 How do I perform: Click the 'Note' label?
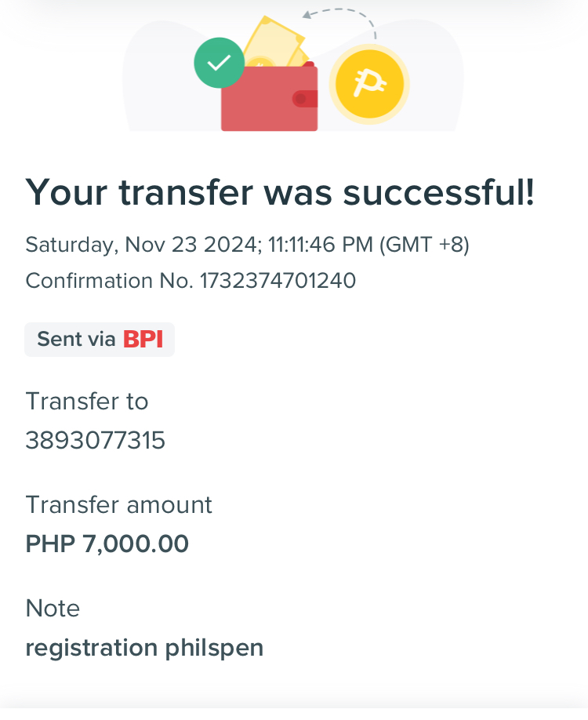click(53, 609)
